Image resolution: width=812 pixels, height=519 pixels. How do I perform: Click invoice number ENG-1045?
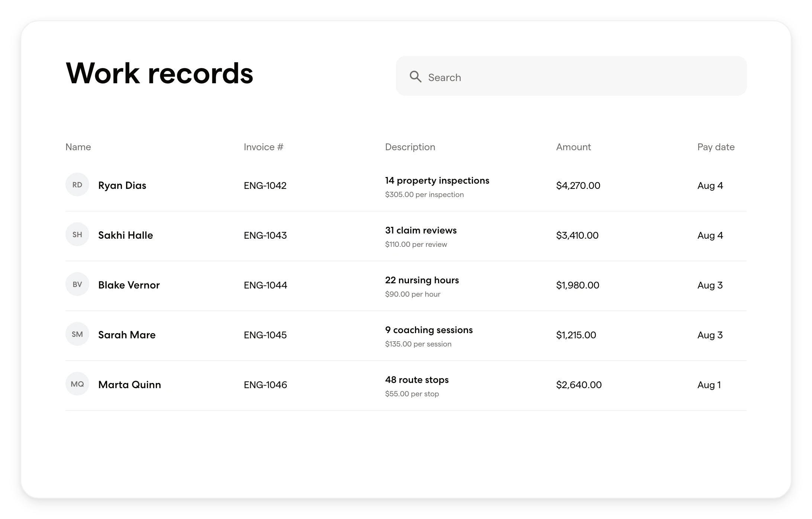[265, 335]
